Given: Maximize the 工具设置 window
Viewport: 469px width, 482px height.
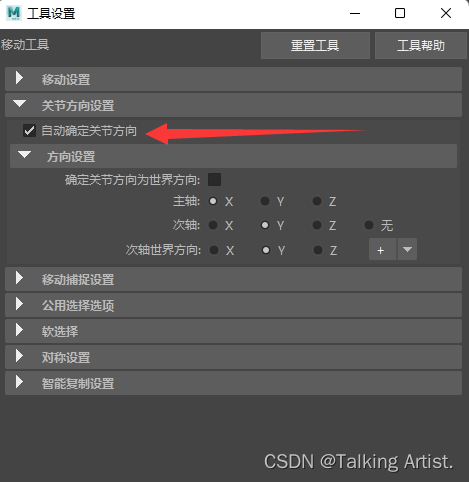Looking at the screenshot, I should tap(400, 13).
